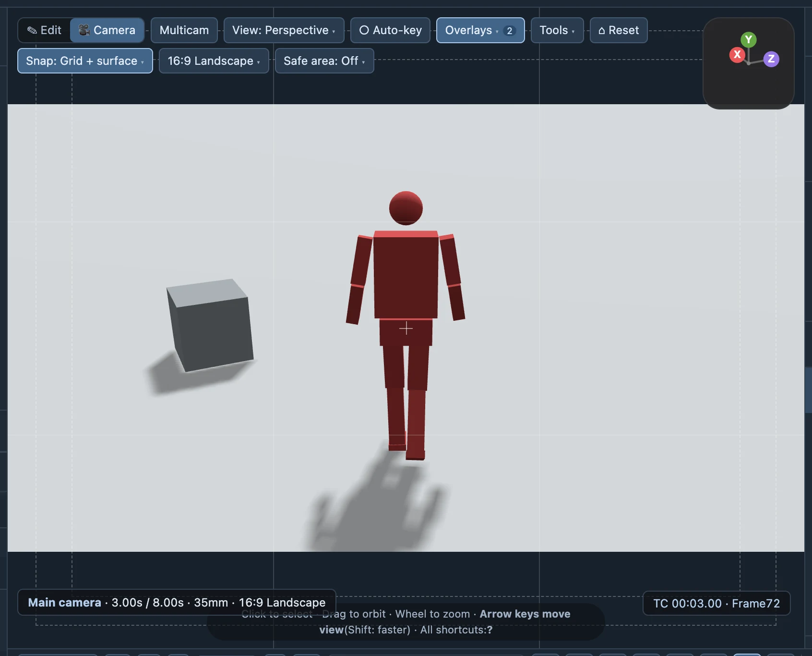Click the center crosshair on the figure
This screenshot has width=812, height=656.
pyautogui.click(x=406, y=328)
